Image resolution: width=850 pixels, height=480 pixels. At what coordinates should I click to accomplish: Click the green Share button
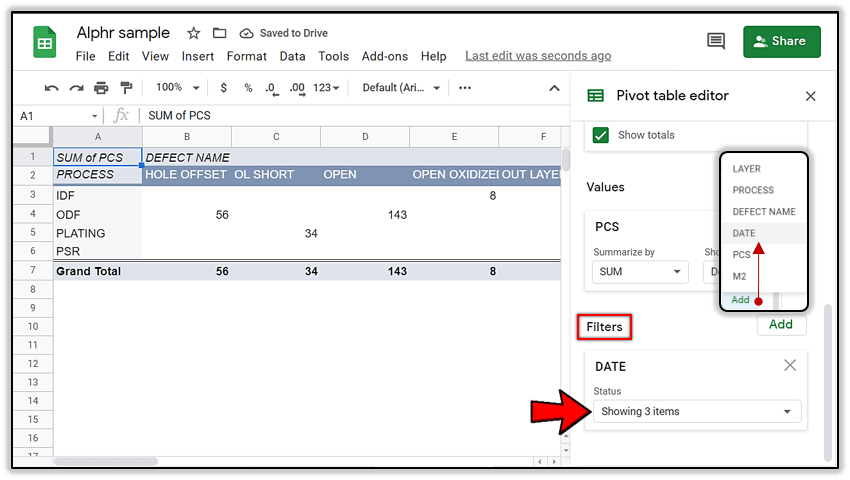pos(781,41)
